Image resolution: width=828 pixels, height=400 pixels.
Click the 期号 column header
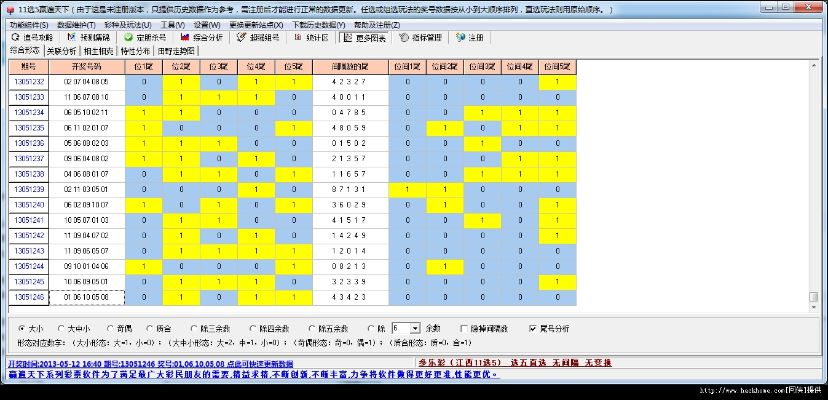29,67
